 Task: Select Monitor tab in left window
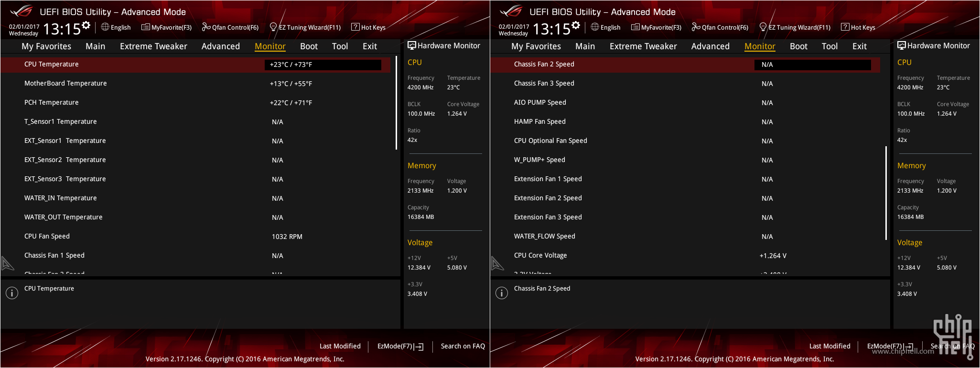point(270,46)
